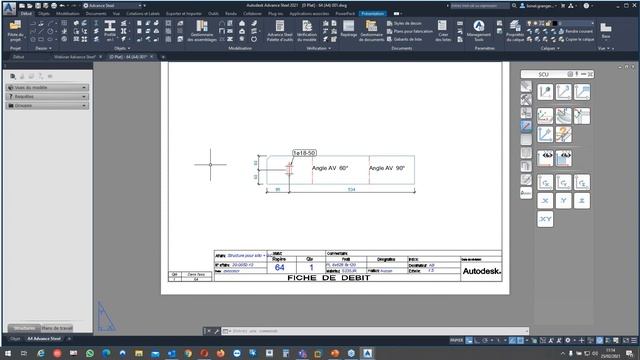The width and height of the screenshot is (640, 360).
Task: Click Styles de dessin button
Action: coord(404,23)
